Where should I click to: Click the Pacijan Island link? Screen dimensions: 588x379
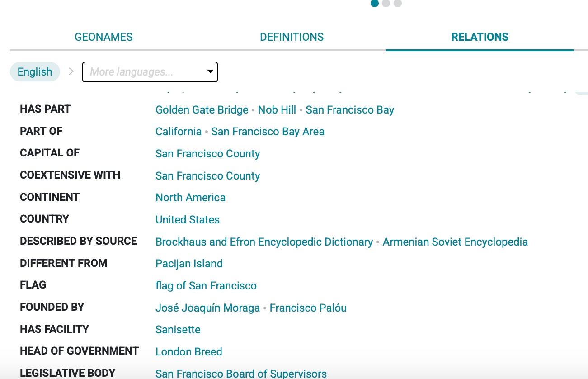click(x=189, y=264)
